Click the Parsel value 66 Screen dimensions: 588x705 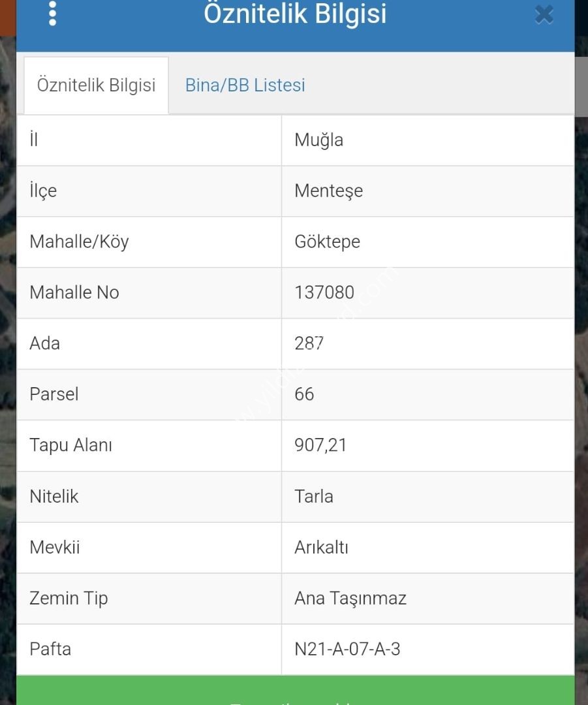coord(304,394)
